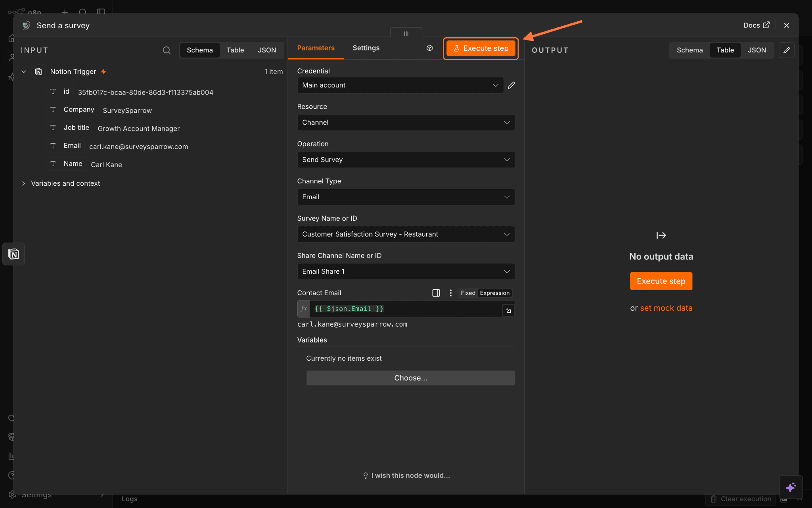Click the Notion node on canvas sidebar
812x508 pixels.
pyautogui.click(x=13, y=254)
